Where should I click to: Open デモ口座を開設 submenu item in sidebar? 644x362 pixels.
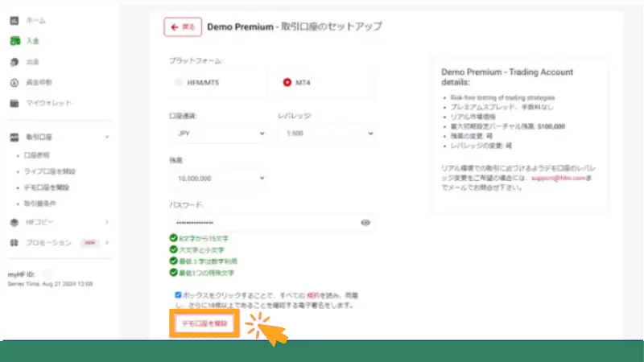tap(47, 187)
